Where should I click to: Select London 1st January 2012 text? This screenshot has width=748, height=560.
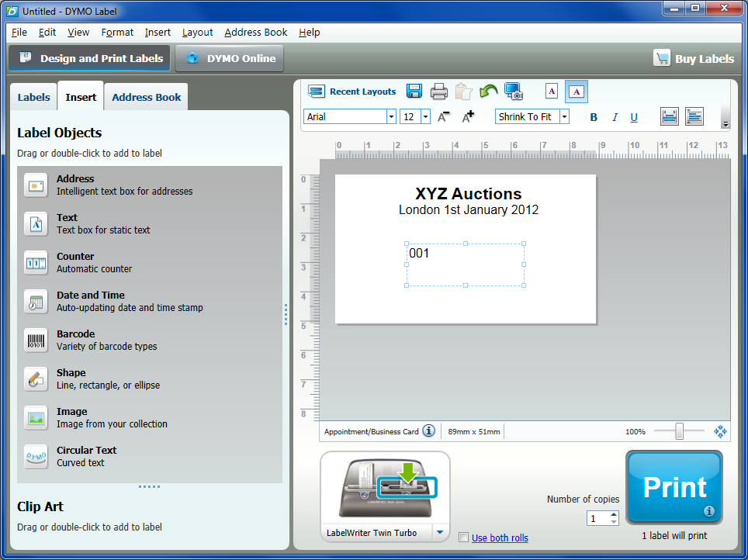click(469, 210)
